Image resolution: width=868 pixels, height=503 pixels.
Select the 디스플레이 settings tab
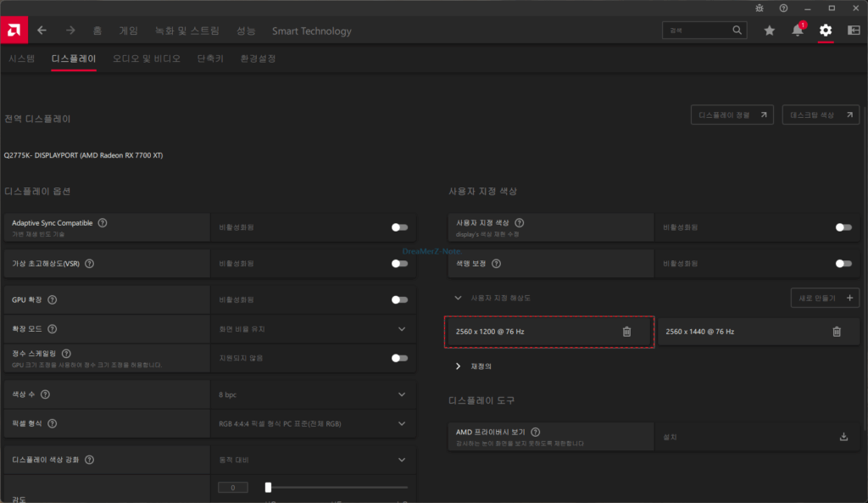(x=74, y=59)
